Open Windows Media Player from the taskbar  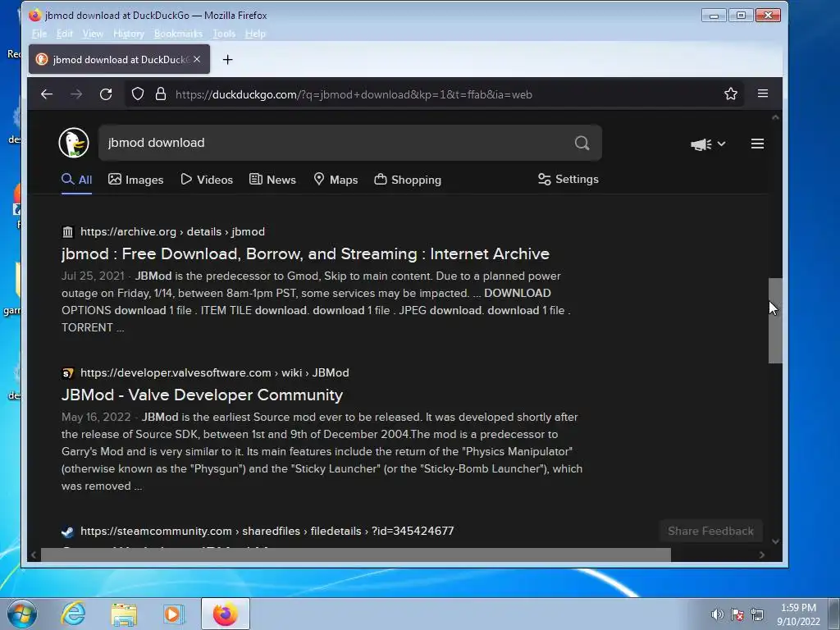(x=174, y=614)
